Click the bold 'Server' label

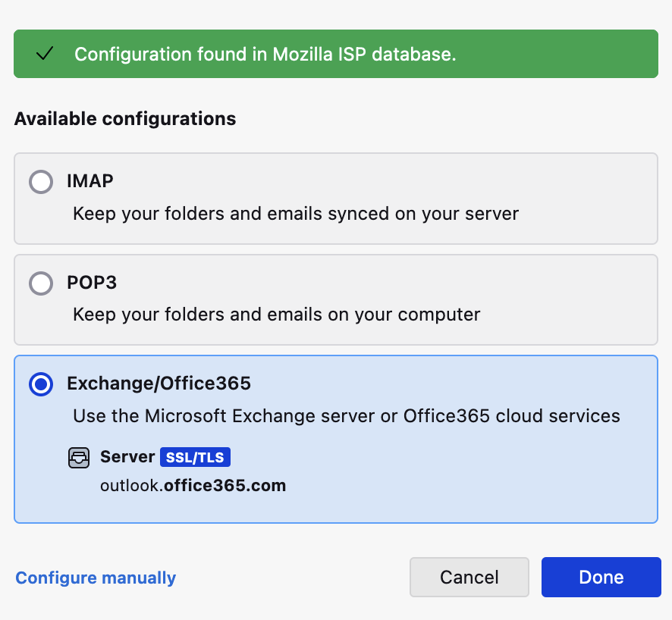pos(127,457)
